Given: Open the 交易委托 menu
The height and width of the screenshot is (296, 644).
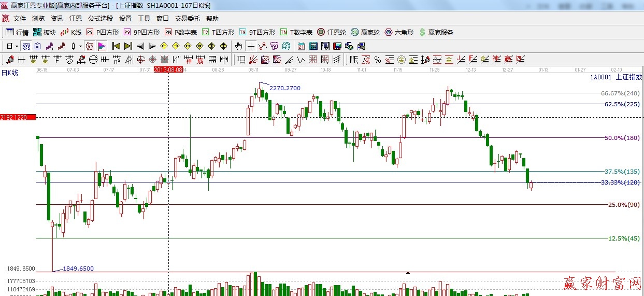Looking at the screenshot, I should pos(187,18).
